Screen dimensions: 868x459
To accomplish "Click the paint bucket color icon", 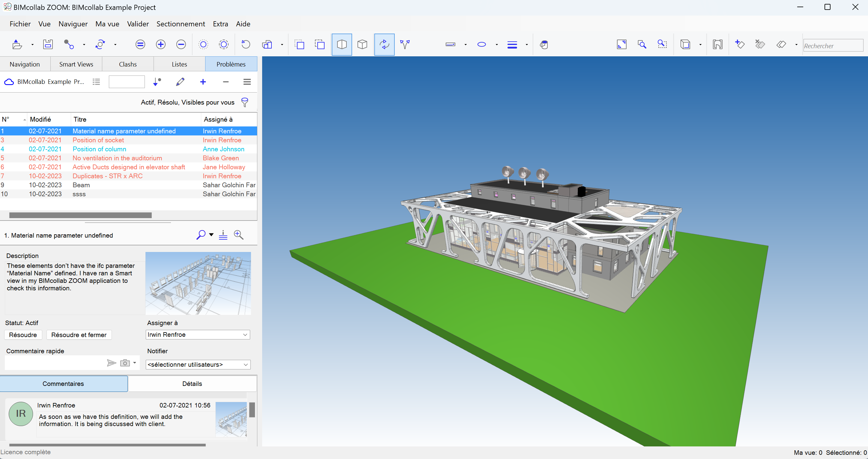I will [544, 44].
